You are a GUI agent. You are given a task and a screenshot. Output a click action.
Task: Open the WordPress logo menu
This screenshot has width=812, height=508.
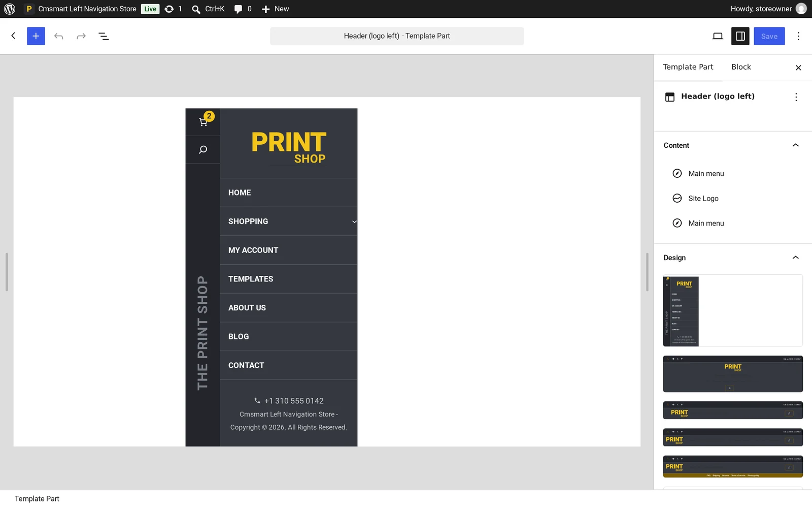pos(10,9)
